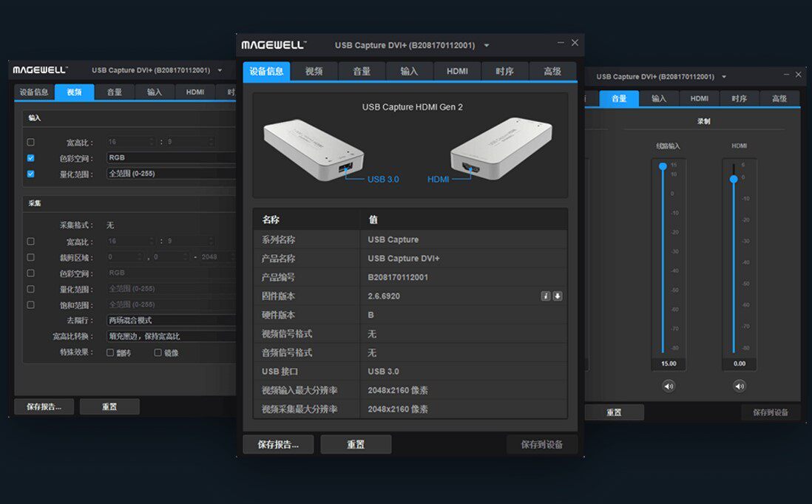Enable capture color space checkbox
The image size is (812, 504).
coord(30,273)
